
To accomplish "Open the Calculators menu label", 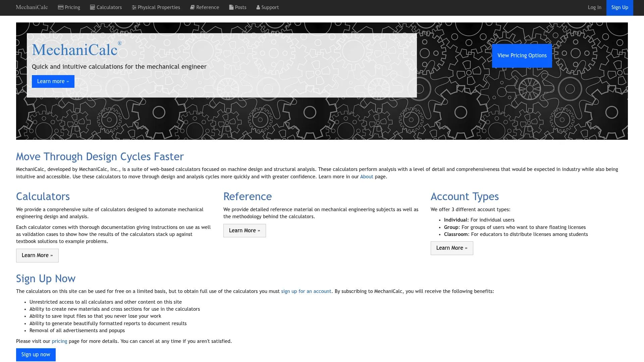I will pos(109,7).
